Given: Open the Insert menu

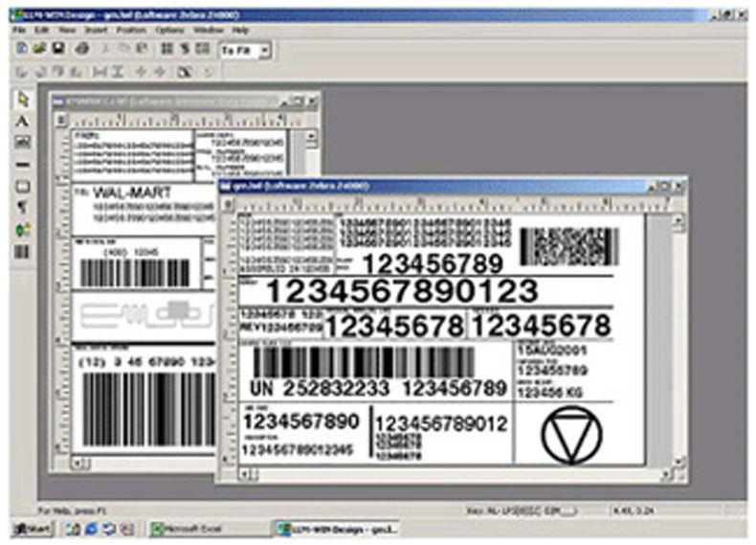Looking at the screenshot, I should click(95, 30).
